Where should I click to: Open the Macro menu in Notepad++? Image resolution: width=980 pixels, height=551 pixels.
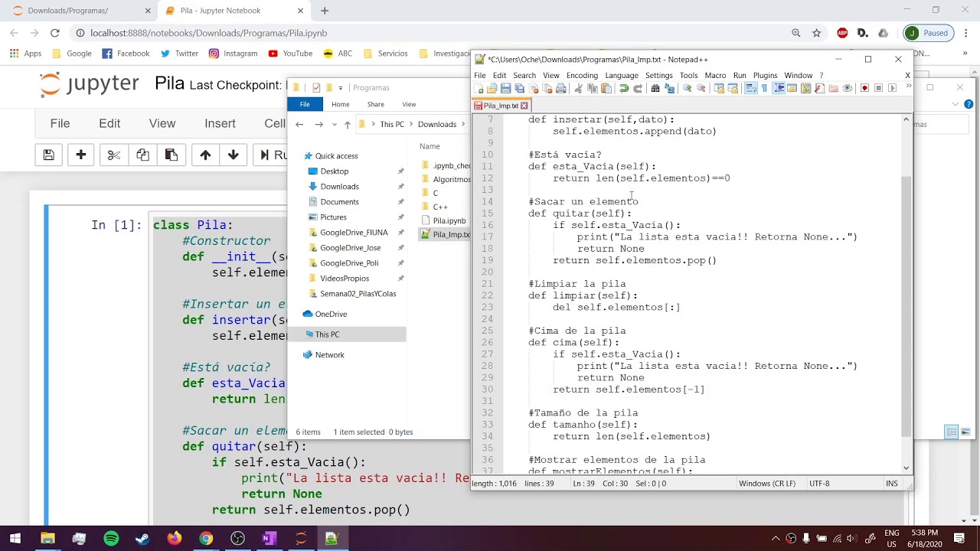pyautogui.click(x=715, y=75)
